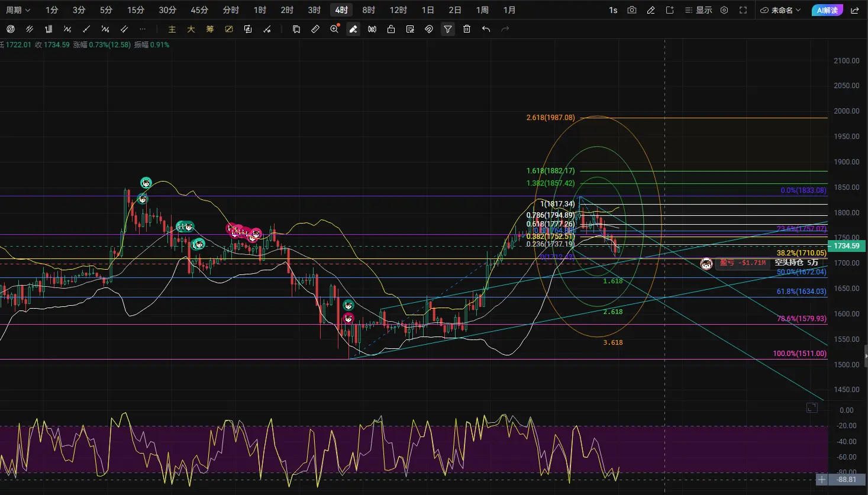The height and width of the screenshot is (495, 868).
Task: Toggle the lock drawings icon
Action: pos(391,29)
